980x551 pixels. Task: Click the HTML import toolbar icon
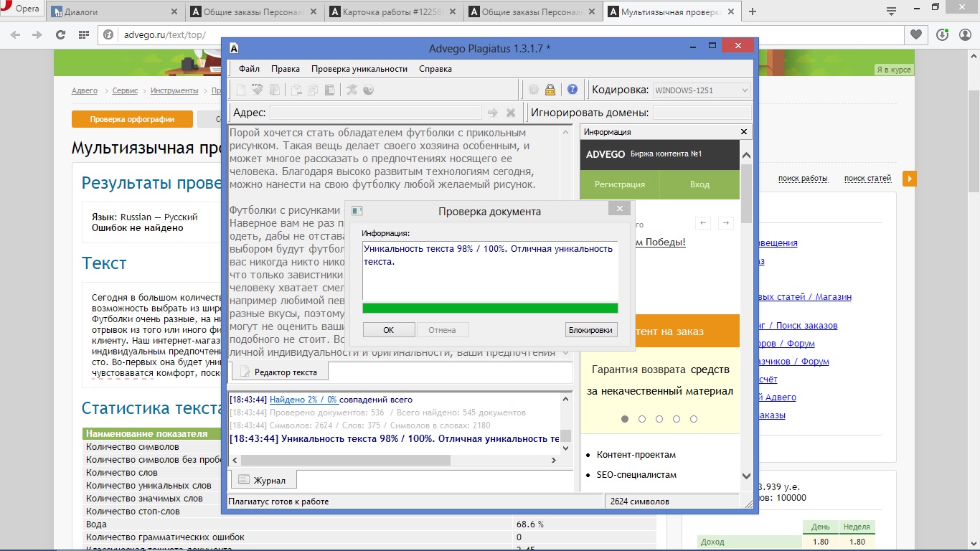click(257, 90)
